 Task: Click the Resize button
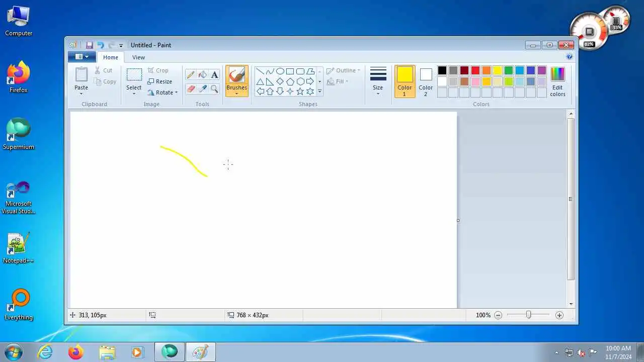click(160, 81)
